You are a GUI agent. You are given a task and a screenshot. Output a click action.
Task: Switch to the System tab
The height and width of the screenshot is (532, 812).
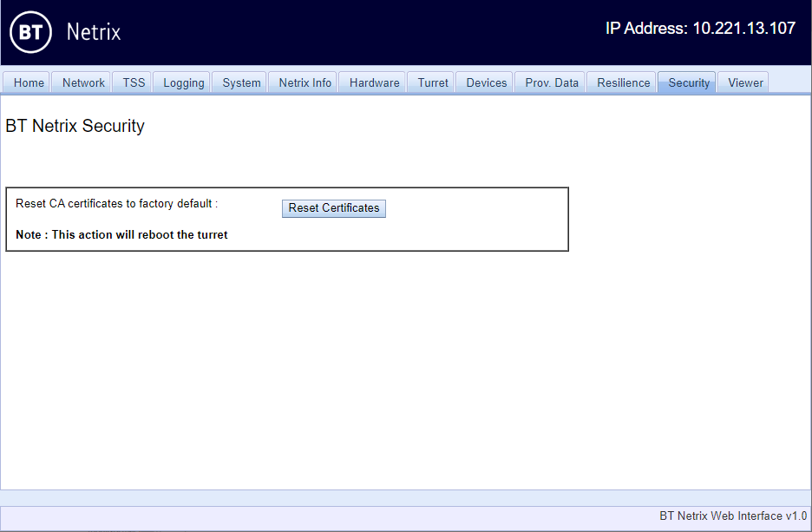click(x=239, y=82)
